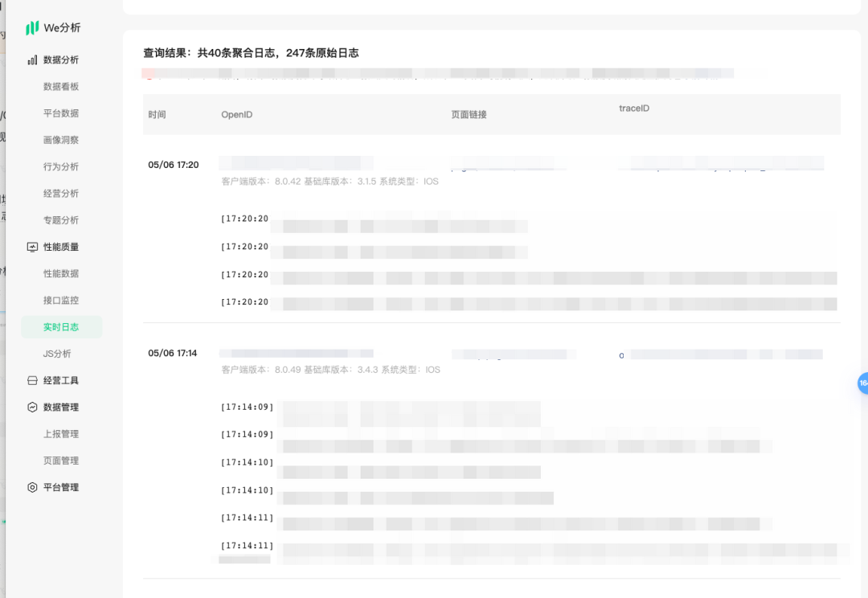The width and height of the screenshot is (868, 598).
Task: Expand the 平台管理 section label
Action: [61, 487]
